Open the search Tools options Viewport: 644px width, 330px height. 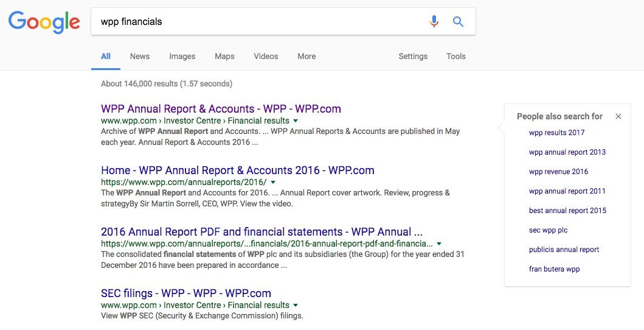[x=456, y=56]
